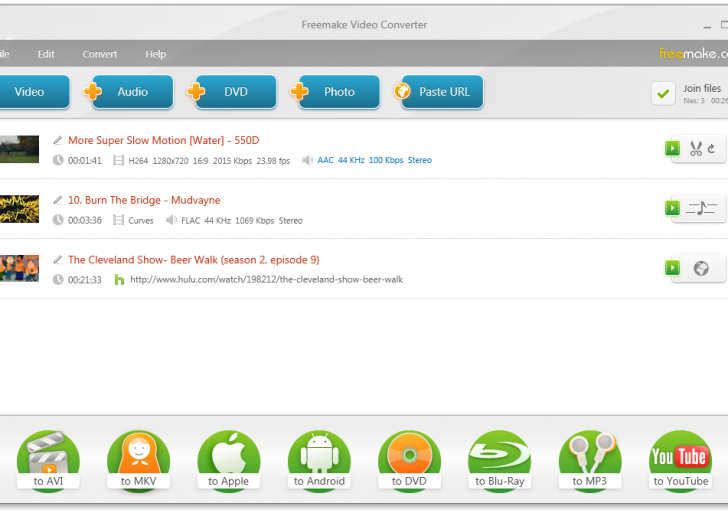
Task: Rename Burn The Bridge via pencil icon
Action: coord(58,200)
